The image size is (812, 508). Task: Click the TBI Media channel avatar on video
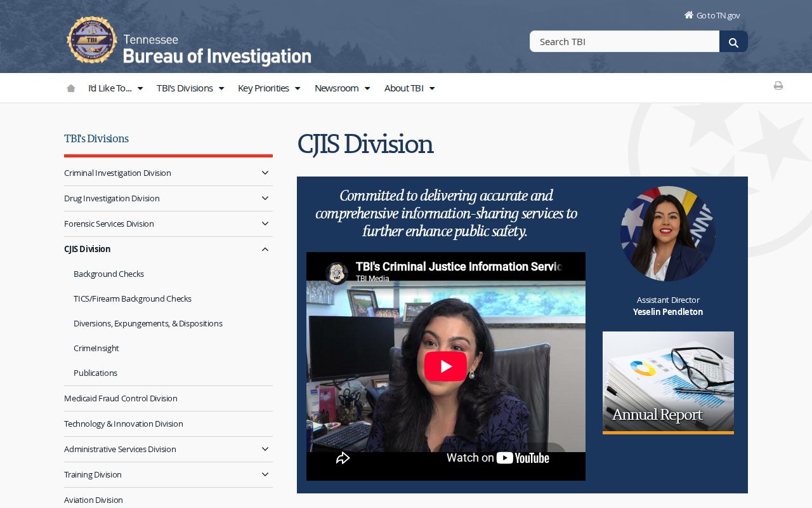click(x=337, y=273)
